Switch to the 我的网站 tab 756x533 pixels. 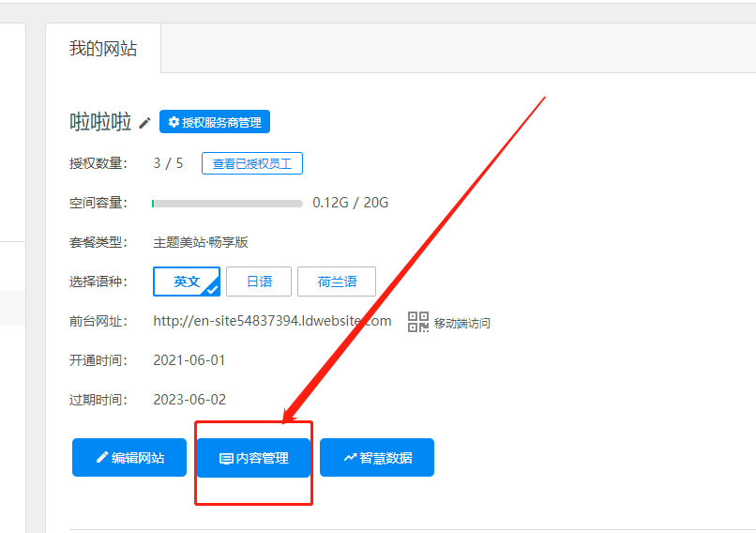(103, 49)
